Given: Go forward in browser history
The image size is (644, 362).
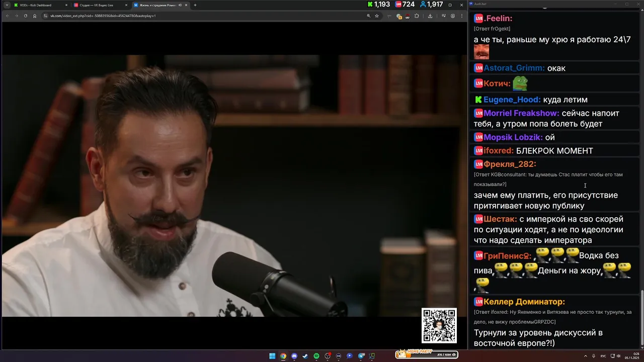Looking at the screenshot, I should click(x=16, y=16).
